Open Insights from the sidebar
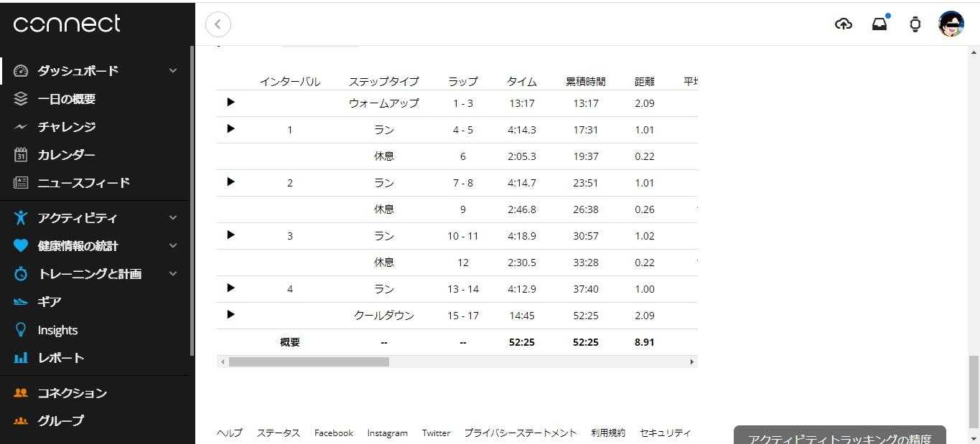Screen dimensions: 980x444 [57, 330]
